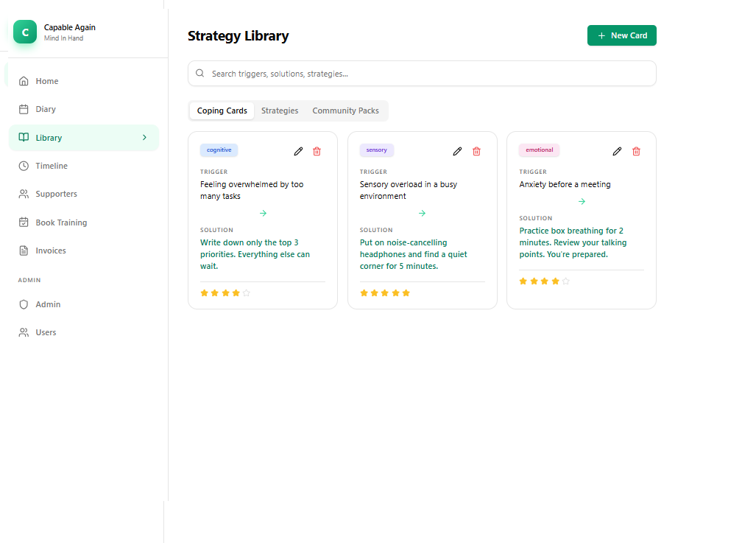The image size is (756, 543).
Task: Click the arrow between trigger and solution on sensory card
Action: 422,212
